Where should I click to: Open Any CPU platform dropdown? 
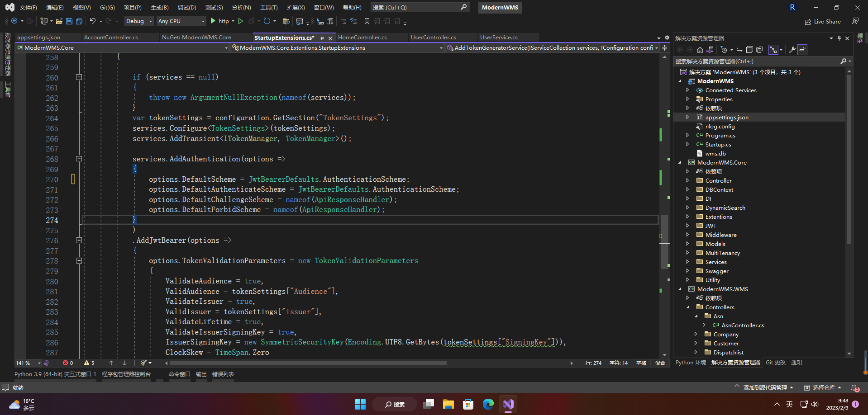coord(181,21)
